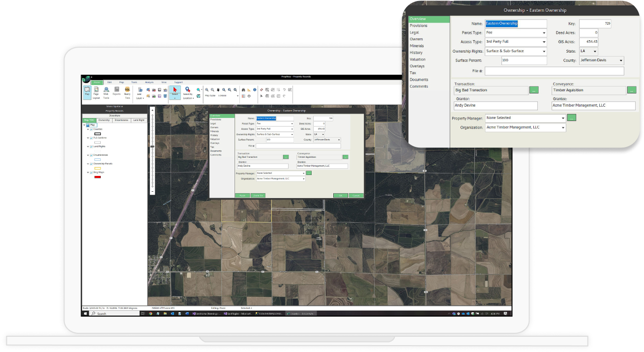Click the Bing Maps red swatch
The width and height of the screenshot is (644, 352).
pyautogui.click(x=97, y=177)
